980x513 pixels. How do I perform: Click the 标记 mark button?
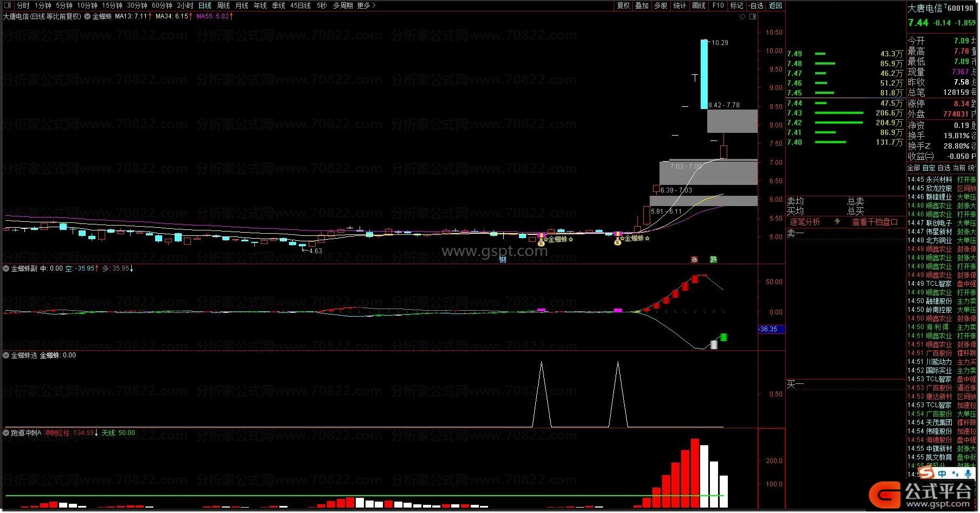pyautogui.click(x=736, y=5)
